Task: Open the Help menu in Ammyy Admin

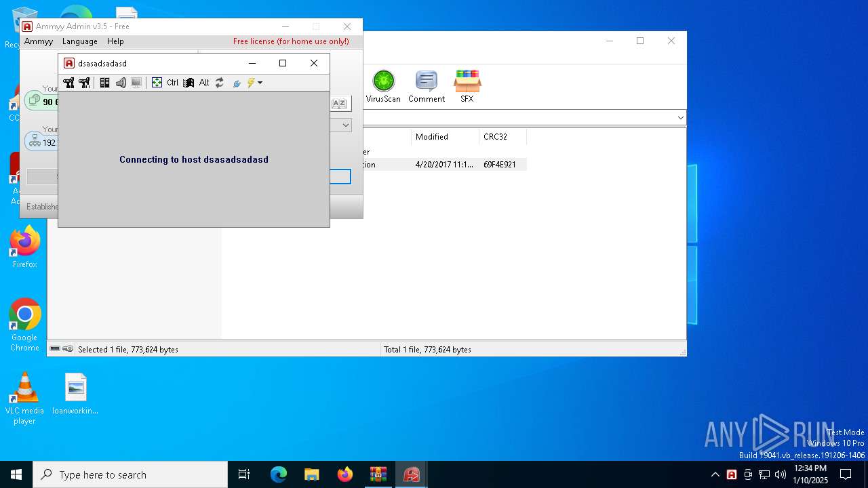Action: click(x=115, y=41)
